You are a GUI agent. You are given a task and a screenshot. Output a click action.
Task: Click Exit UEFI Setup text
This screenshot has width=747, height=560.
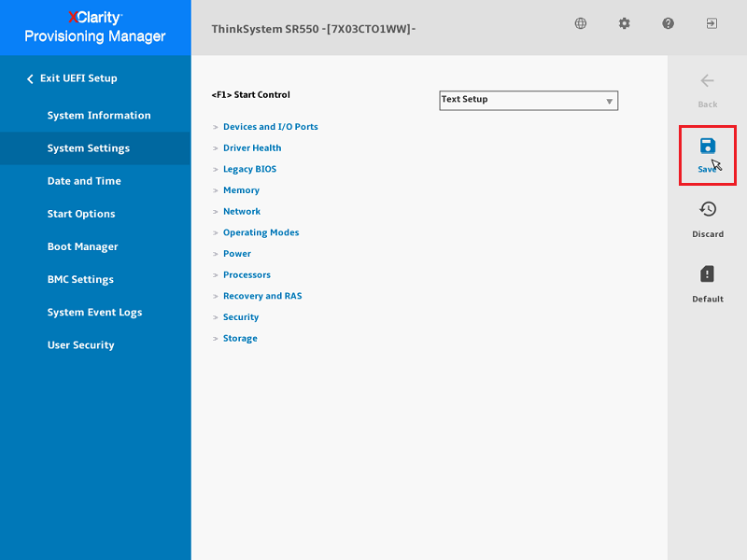tap(78, 78)
